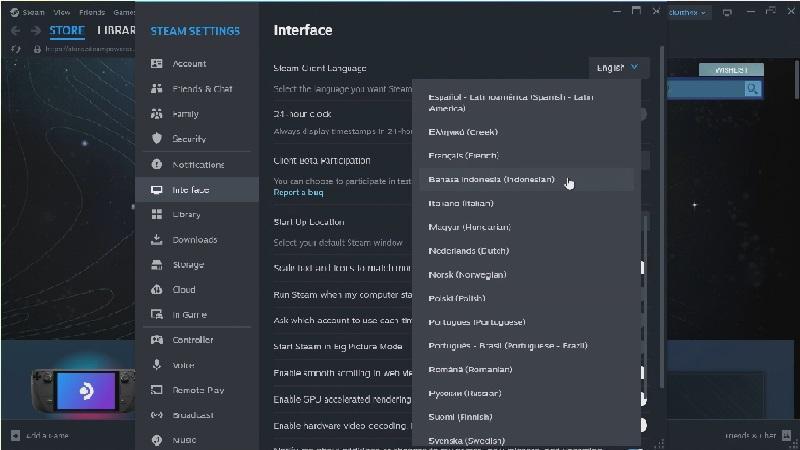Image resolution: width=800 pixels, height=450 pixels.
Task: Click the Add a Game button
Action: point(41,435)
